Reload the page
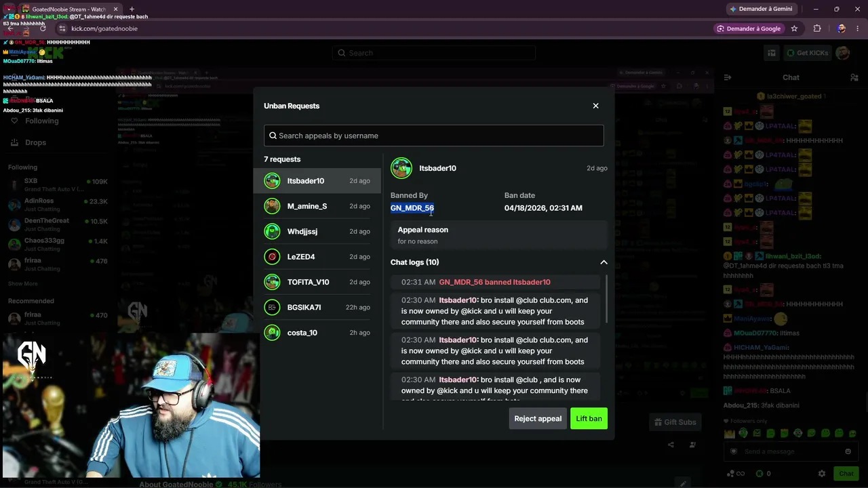The image size is (868, 488). coord(43,28)
